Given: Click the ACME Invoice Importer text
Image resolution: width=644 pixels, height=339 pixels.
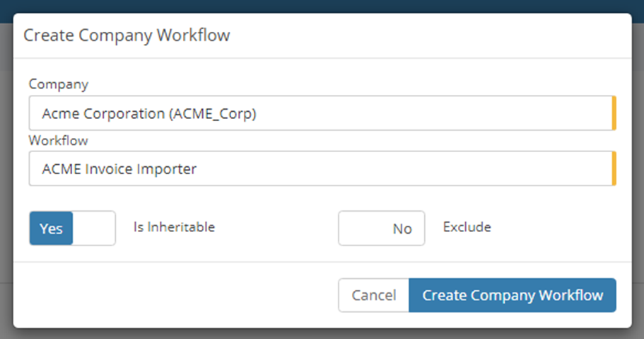Looking at the screenshot, I should [x=119, y=168].
